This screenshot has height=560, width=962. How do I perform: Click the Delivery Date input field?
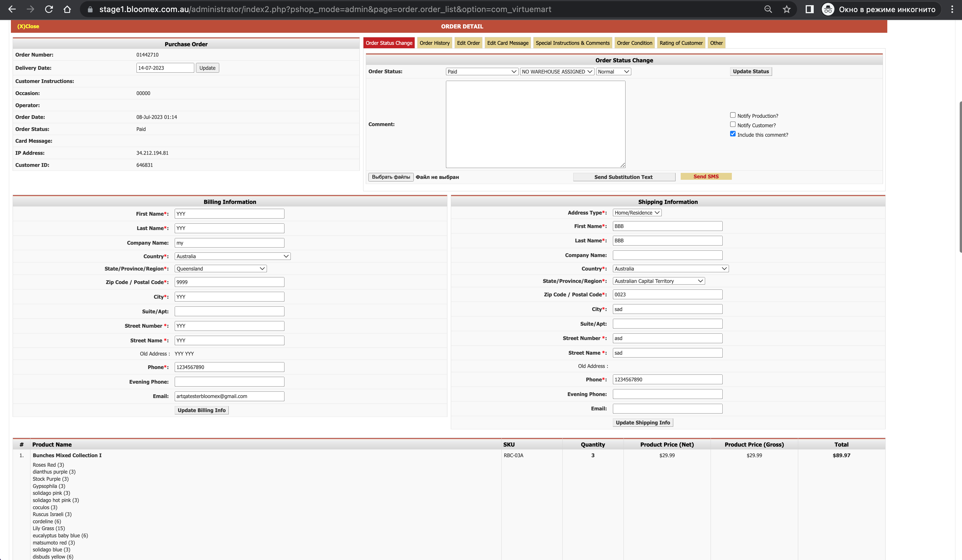(x=165, y=68)
